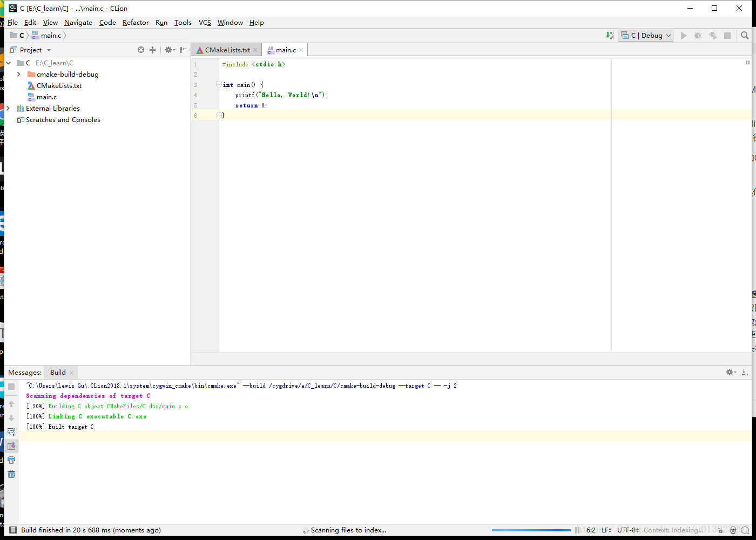Toggle soft-wrap in Build messages
Viewport: 756px width, 540px height.
tap(11, 432)
